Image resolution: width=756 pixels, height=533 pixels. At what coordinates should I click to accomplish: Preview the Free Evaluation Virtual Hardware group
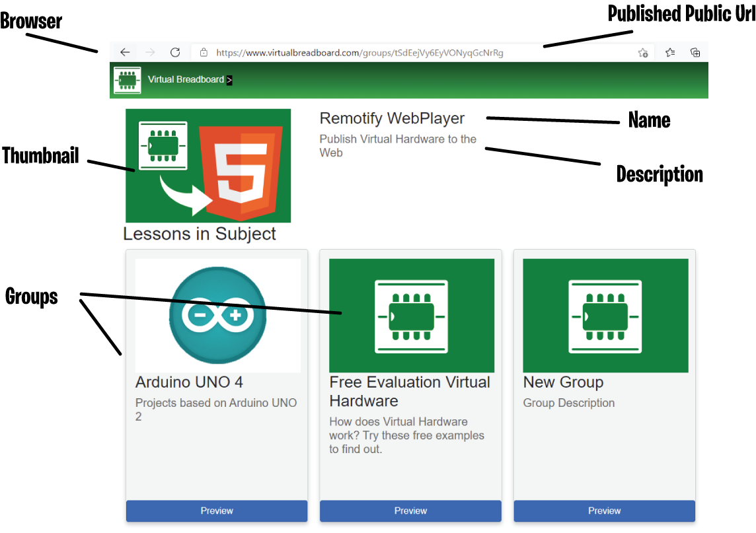411,511
